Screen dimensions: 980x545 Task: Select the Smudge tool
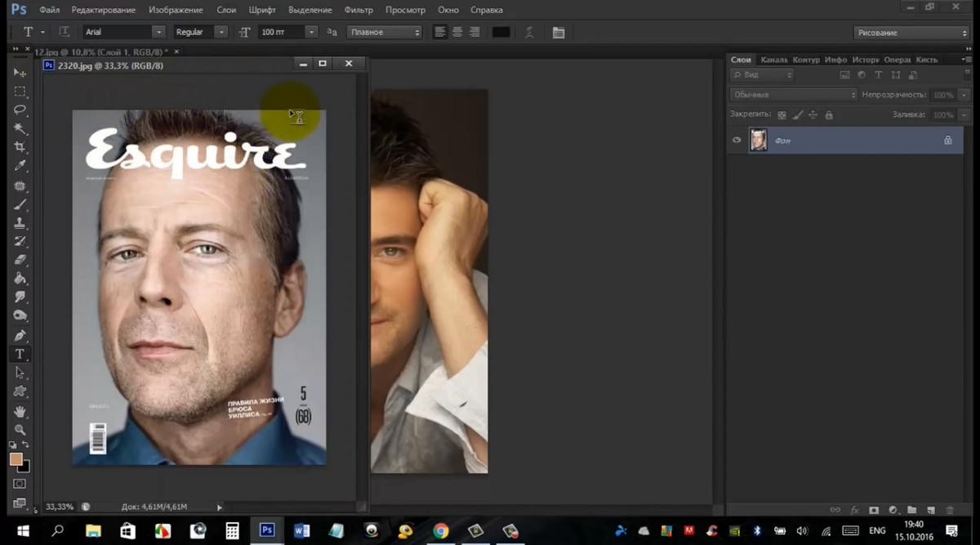[x=20, y=297]
